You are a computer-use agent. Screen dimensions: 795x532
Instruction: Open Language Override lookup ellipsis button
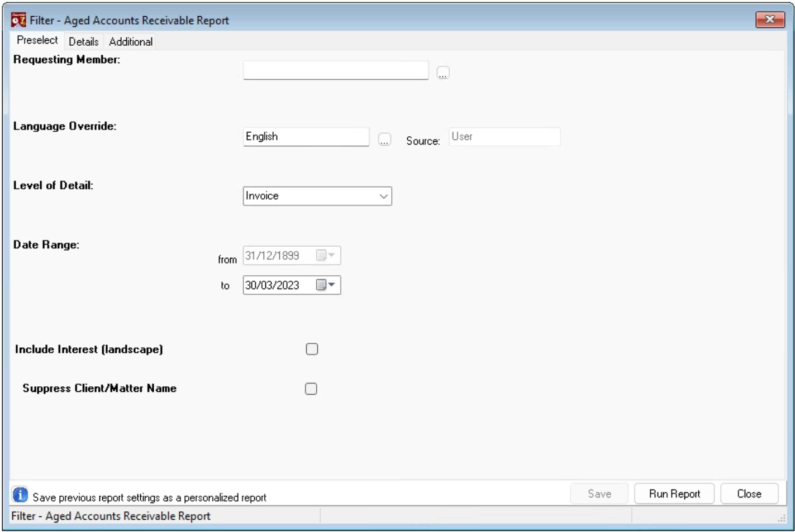click(384, 139)
